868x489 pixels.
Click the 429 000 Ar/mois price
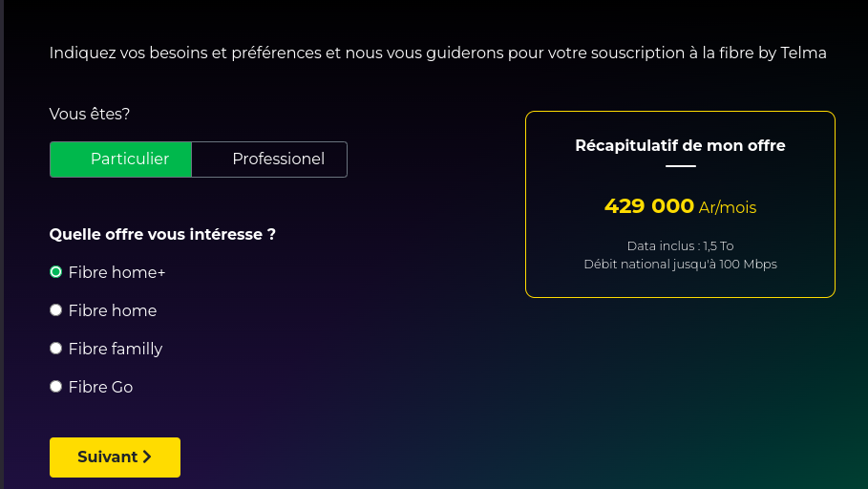coord(680,206)
